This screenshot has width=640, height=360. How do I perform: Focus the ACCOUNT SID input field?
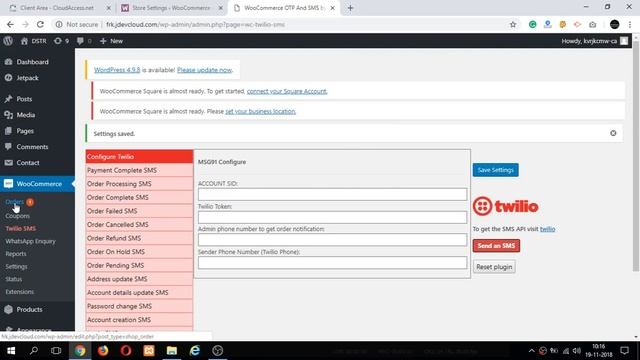coord(332,194)
